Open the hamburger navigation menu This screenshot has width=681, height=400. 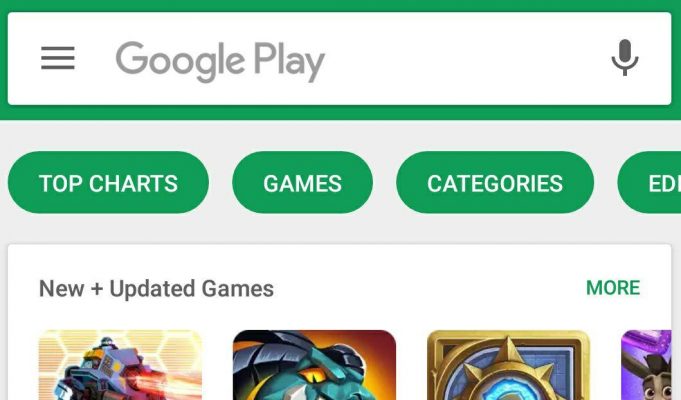[58, 58]
